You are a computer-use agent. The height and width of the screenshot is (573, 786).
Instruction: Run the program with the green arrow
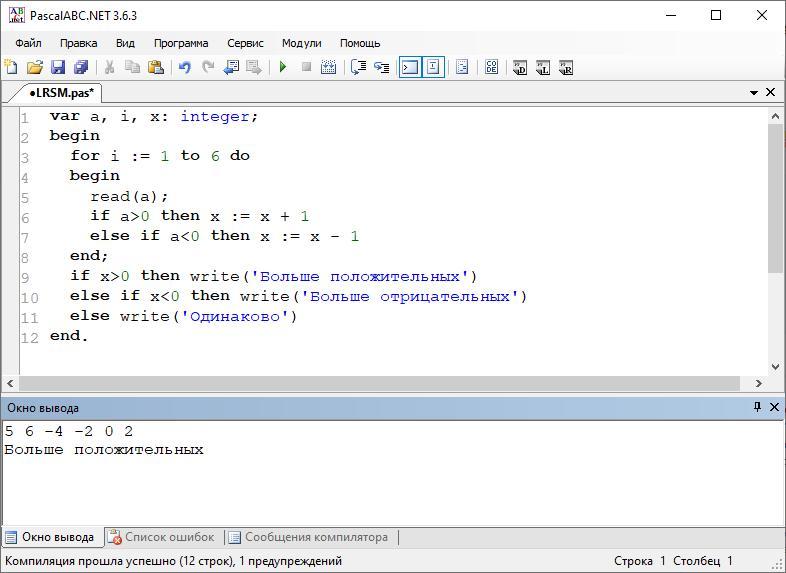pyautogui.click(x=283, y=67)
